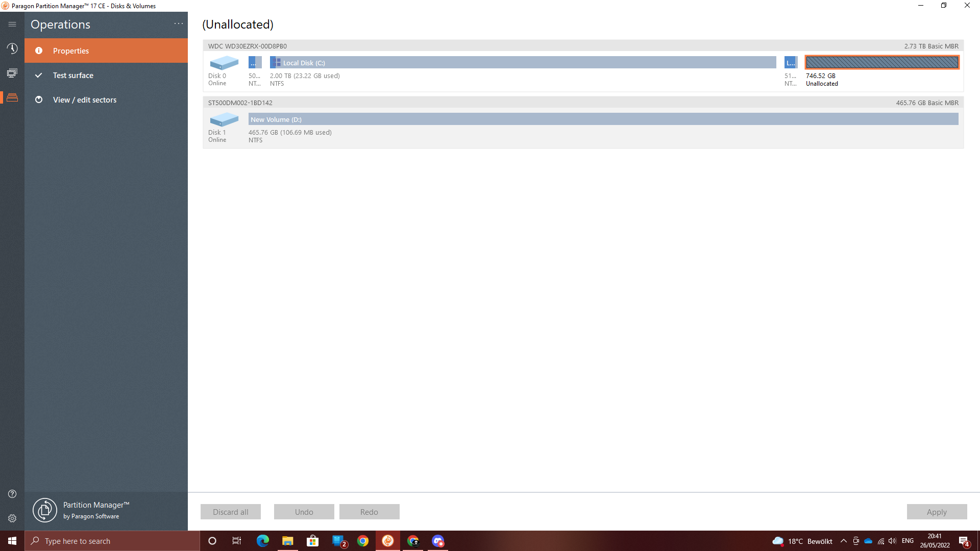
Task: Select the small L... partition block
Action: (x=791, y=62)
